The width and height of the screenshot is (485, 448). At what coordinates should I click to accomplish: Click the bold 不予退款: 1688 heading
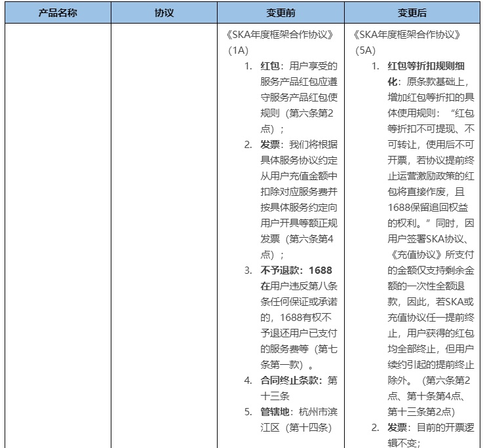coord(296,271)
